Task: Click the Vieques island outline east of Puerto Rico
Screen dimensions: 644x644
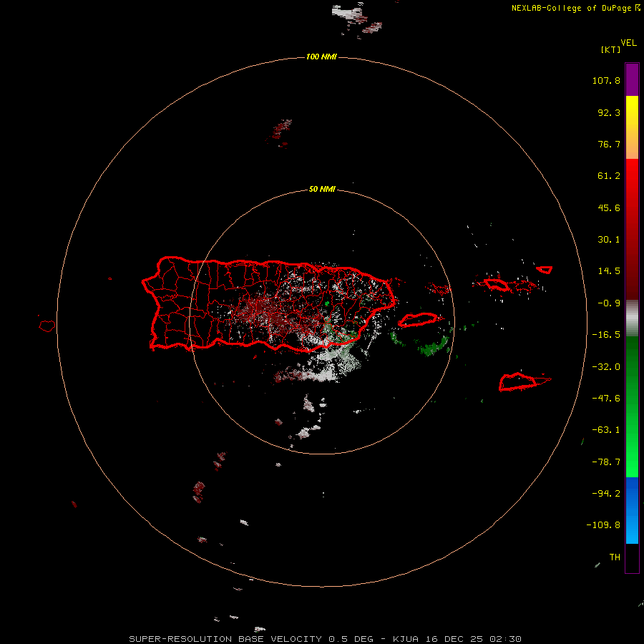Action: click(x=419, y=320)
